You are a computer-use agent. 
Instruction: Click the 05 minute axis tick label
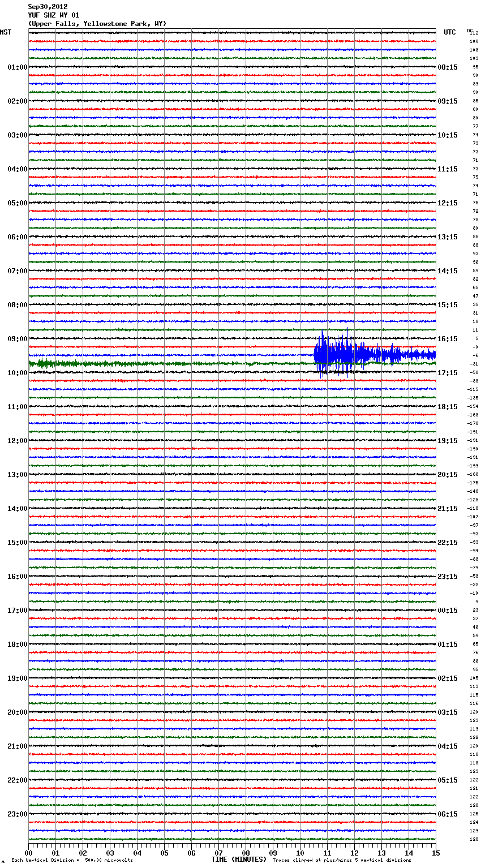[x=164, y=853]
